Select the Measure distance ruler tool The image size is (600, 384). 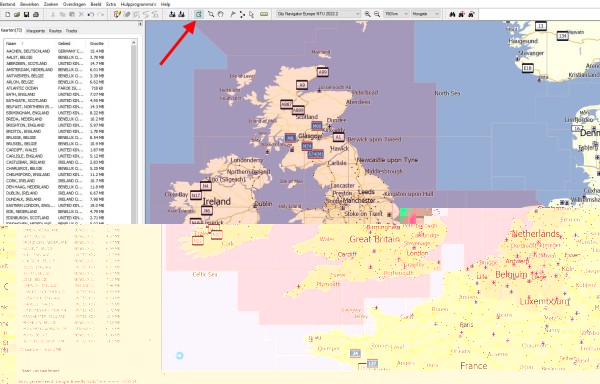tap(264, 15)
